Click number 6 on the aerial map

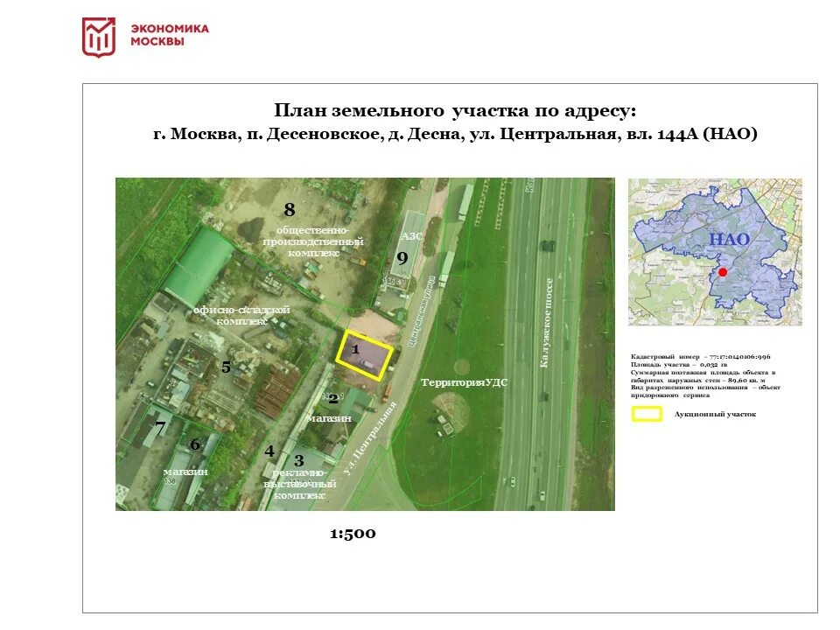pos(195,444)
